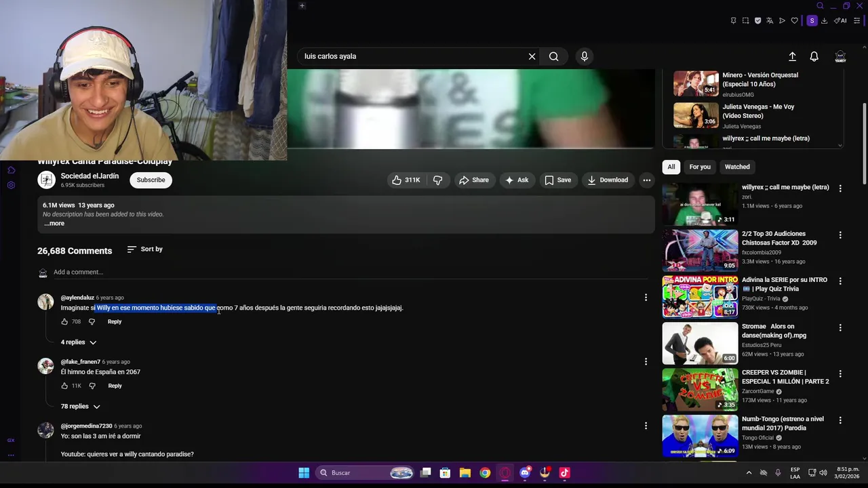Click the browser translate icon

click(770, 21)
